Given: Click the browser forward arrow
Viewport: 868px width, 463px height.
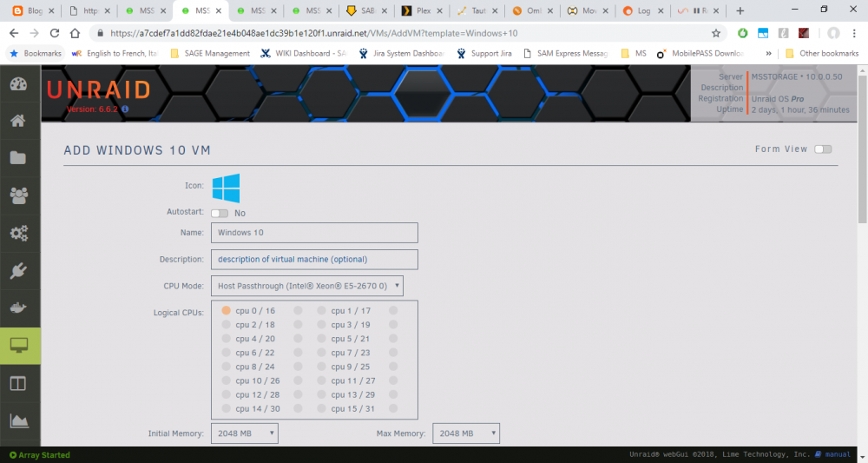Looking at the screenshot, I should coord(35,33).
